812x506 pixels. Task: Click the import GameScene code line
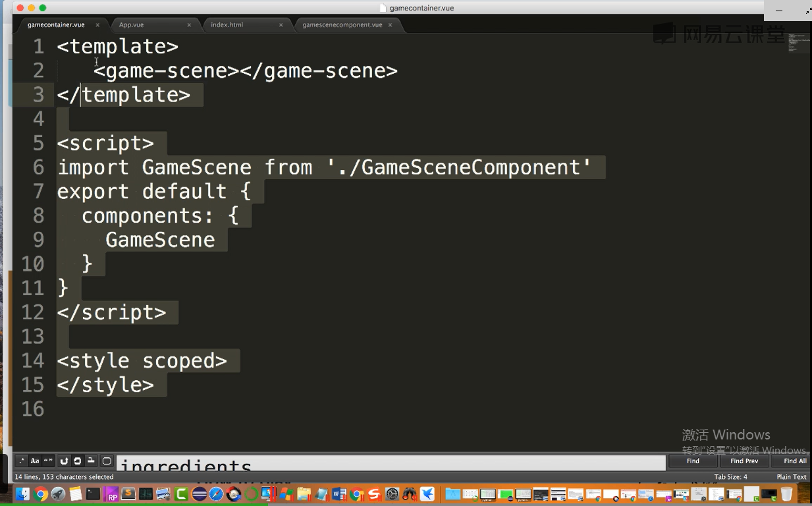pyautogui.click(x=325, y=167)
